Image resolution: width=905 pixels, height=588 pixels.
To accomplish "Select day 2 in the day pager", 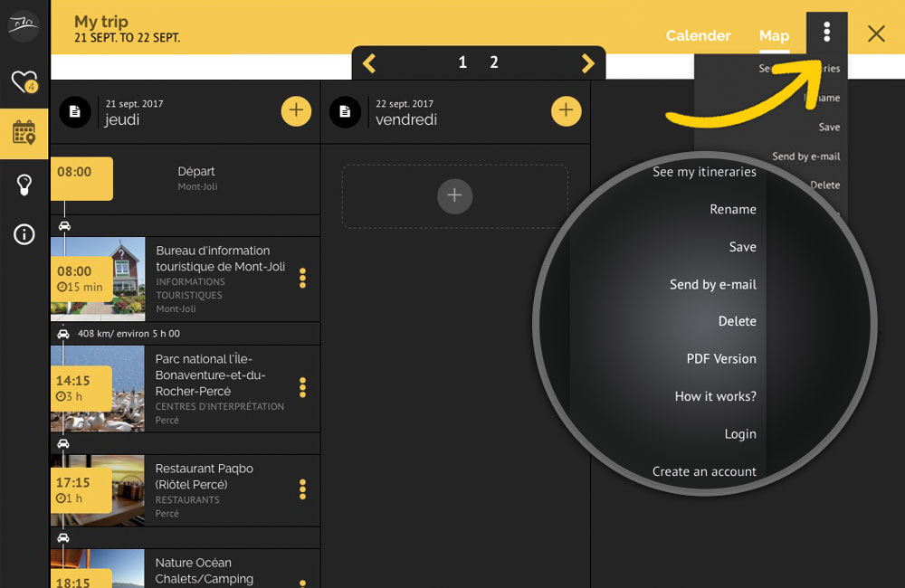I will tap(494, 62).
